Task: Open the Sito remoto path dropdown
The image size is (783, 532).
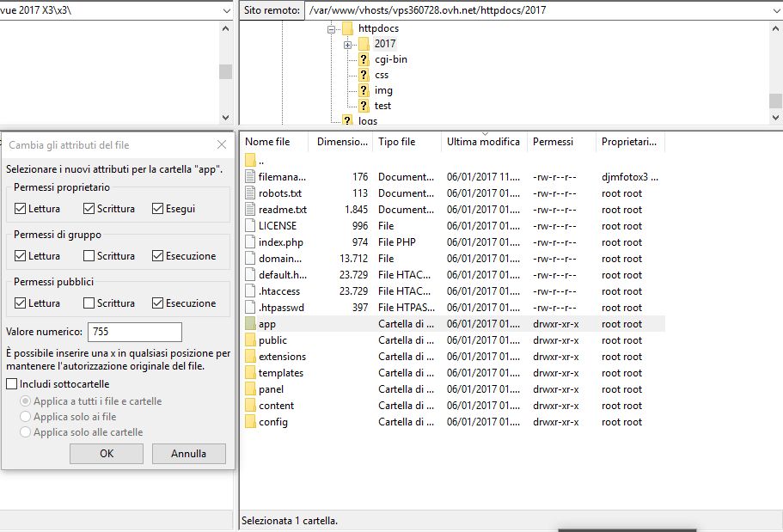Action: coord(775,10)
